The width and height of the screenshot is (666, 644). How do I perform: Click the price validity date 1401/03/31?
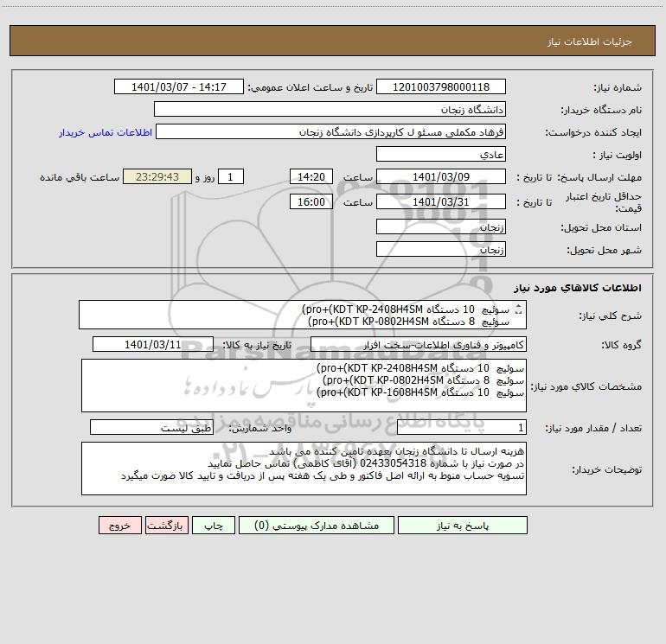(x=441, y=201)
